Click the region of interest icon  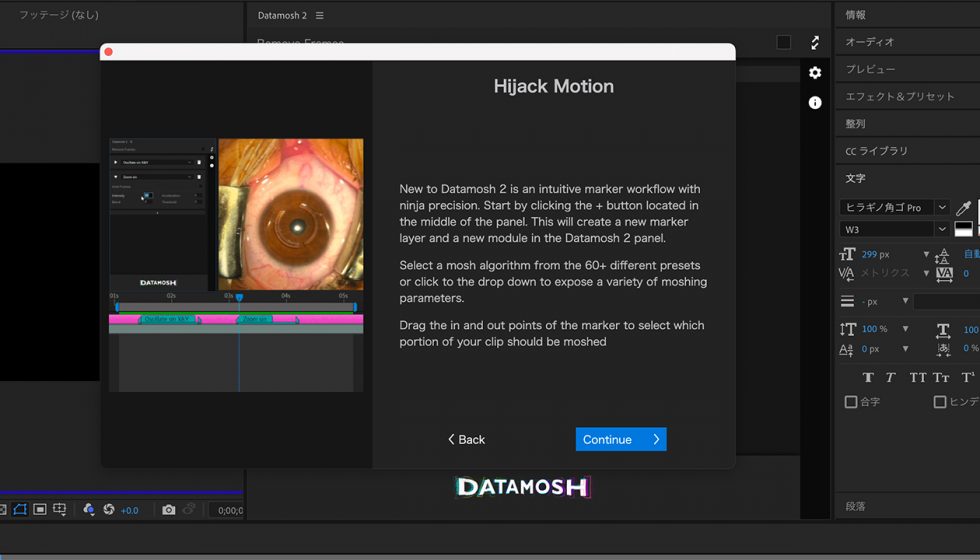(x=40, y=509)
